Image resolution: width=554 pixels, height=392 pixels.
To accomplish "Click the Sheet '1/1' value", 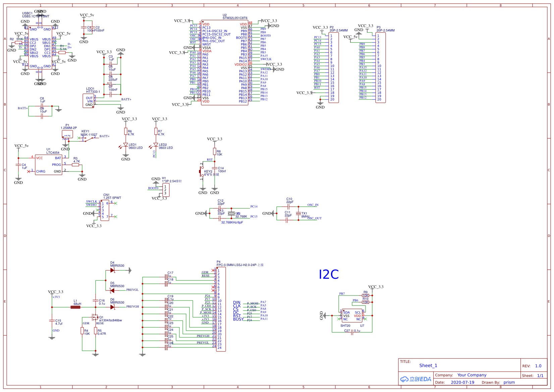I will tap(540, 376).
